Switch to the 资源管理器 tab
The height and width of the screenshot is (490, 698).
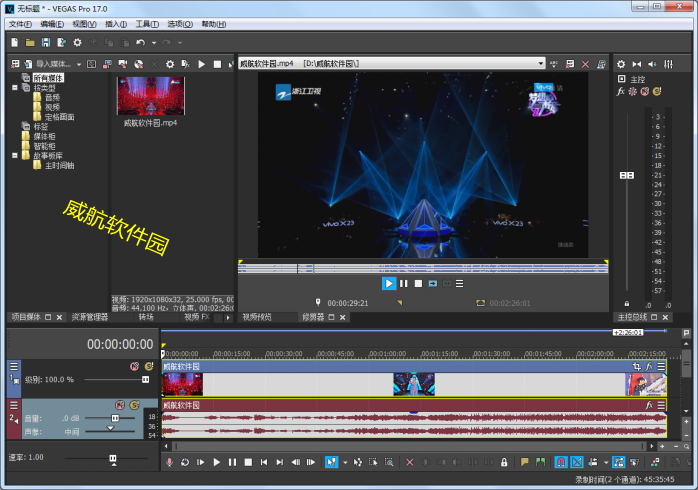point(90,317)
